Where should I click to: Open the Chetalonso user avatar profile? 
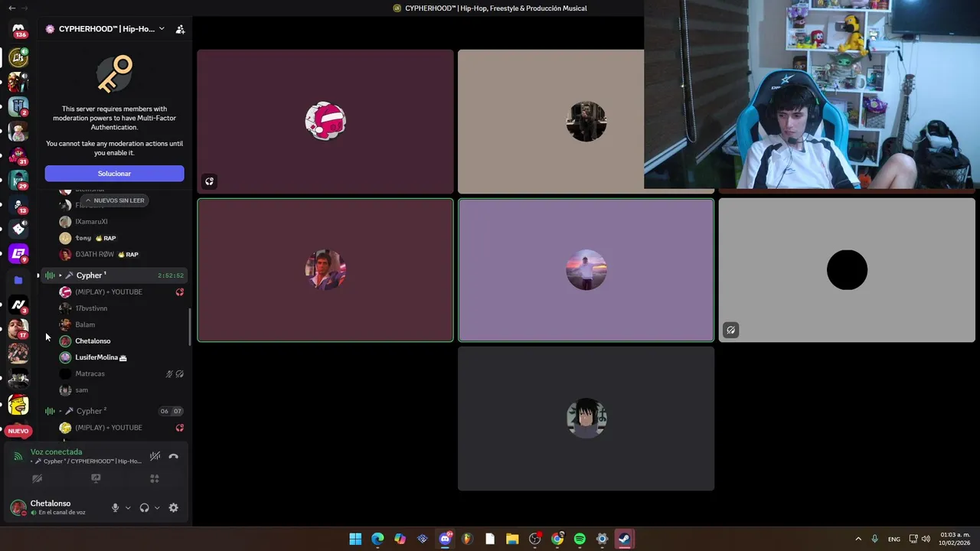pyautogui.click(x=18, y=507)
